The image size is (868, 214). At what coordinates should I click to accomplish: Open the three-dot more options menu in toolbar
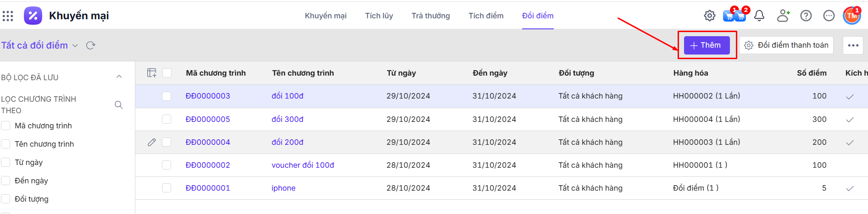tap(853, 45)
